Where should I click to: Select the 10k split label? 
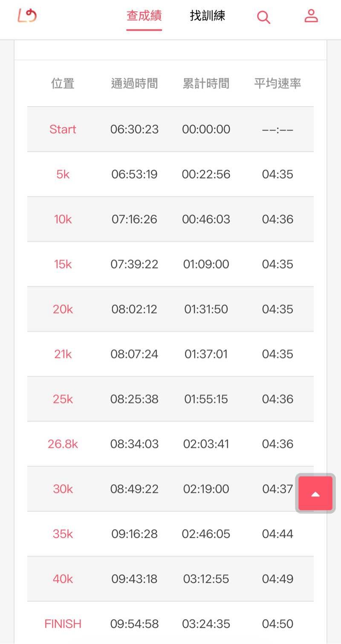(63, 219)
